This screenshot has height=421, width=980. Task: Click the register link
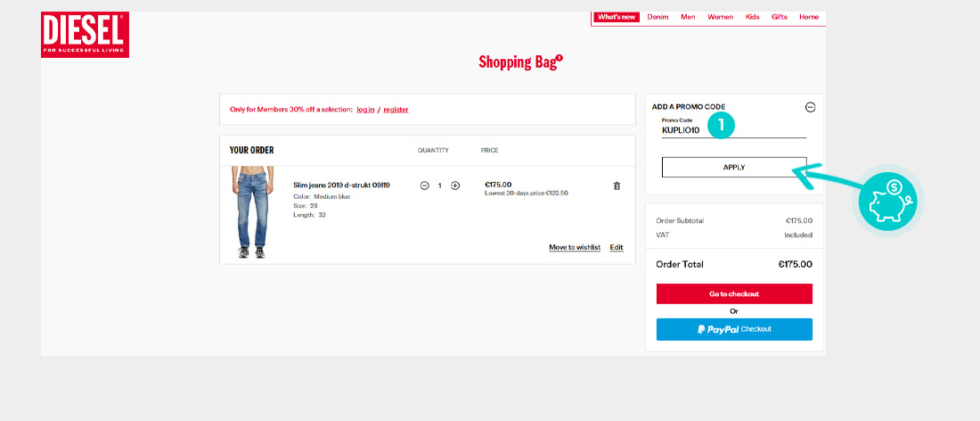(x=396, y=110)
